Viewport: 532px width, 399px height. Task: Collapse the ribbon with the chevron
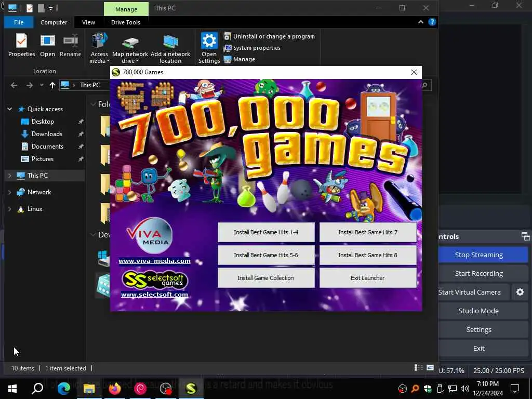point(421,22)
